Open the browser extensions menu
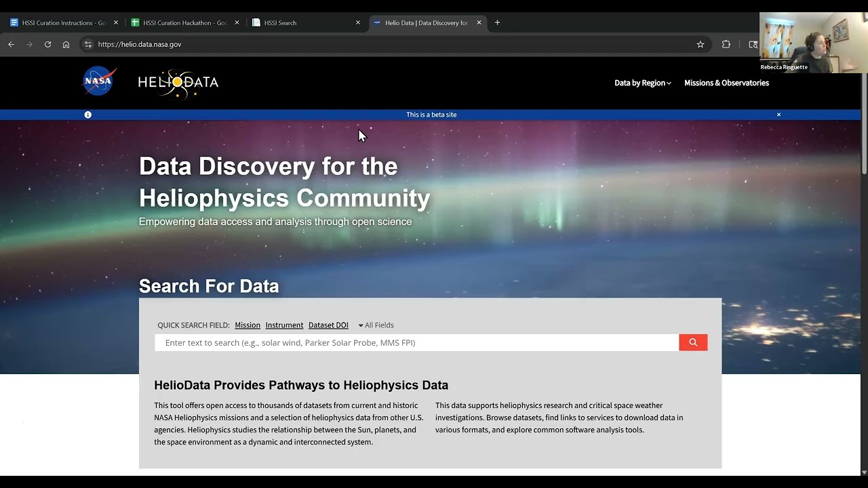This screenshot has width=868, height=488. tap(726, 44)
